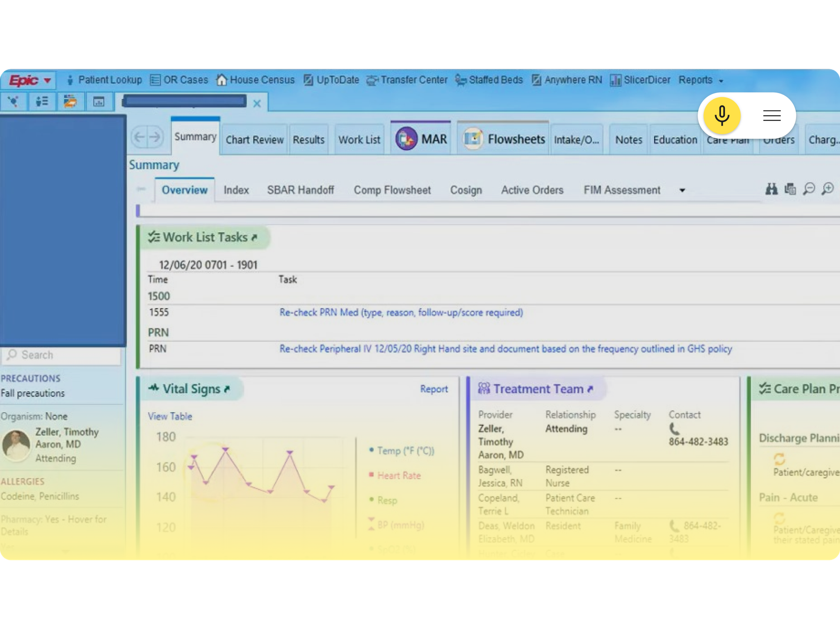Click the Temp legend entry
This screenshot has width=840, height=630.
click(x=402, y=451)
